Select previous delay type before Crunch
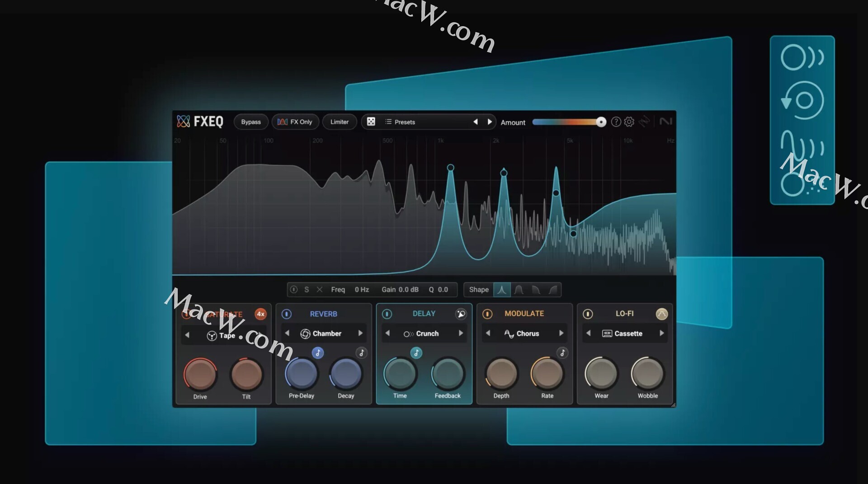The image size is (868, 484). [x=387, y=333]
